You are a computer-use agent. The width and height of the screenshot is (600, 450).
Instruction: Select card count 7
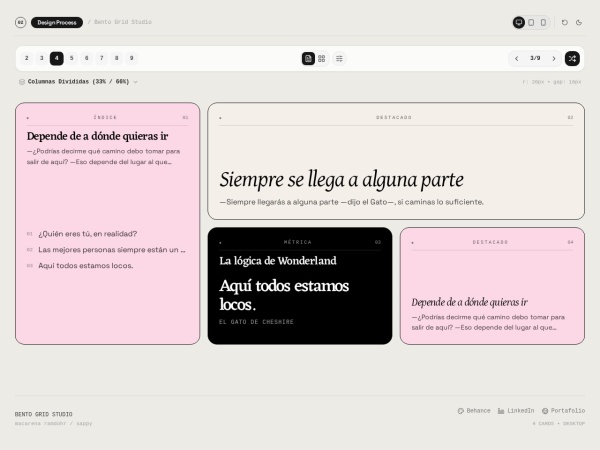click(x=101, y=58)
